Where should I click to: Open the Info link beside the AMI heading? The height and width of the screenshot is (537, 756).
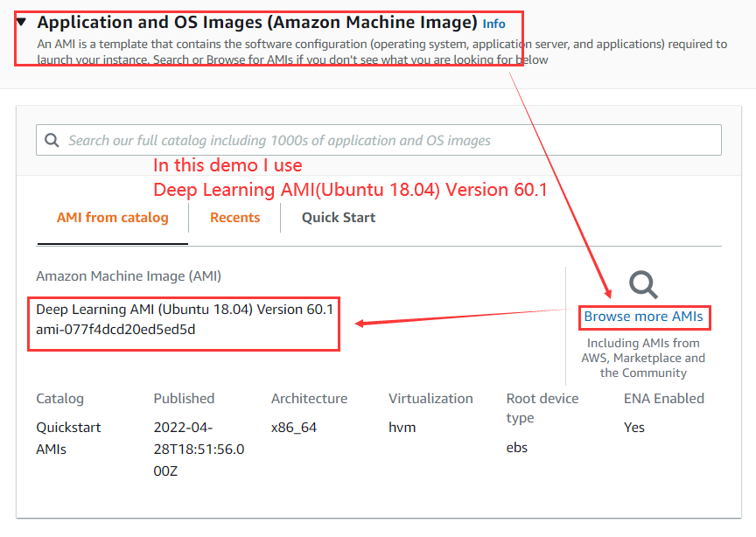493,24
